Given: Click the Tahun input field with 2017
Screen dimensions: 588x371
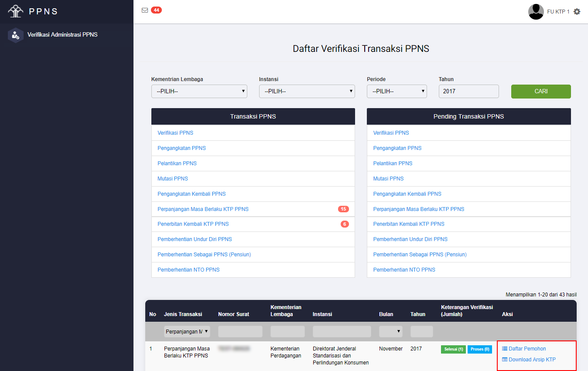Looking at the screenshot, I should (x=468, y=92).
